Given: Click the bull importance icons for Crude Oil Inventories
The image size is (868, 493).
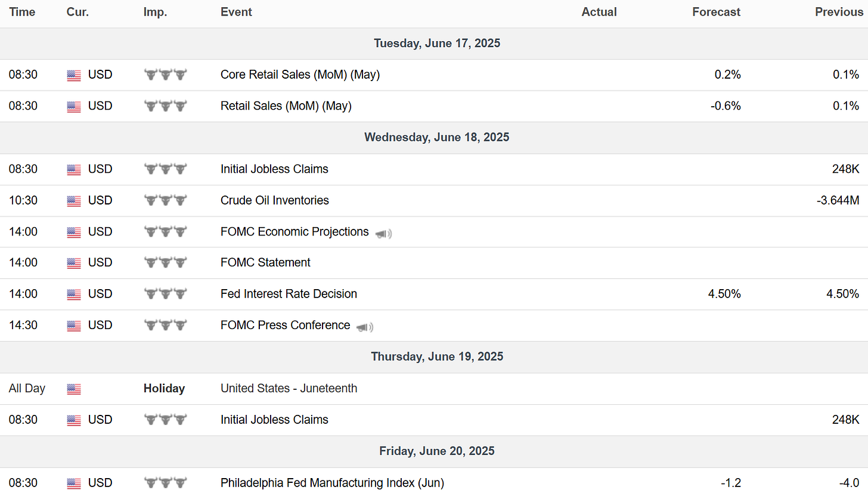Looking at the screenshot, I should 165,200.
